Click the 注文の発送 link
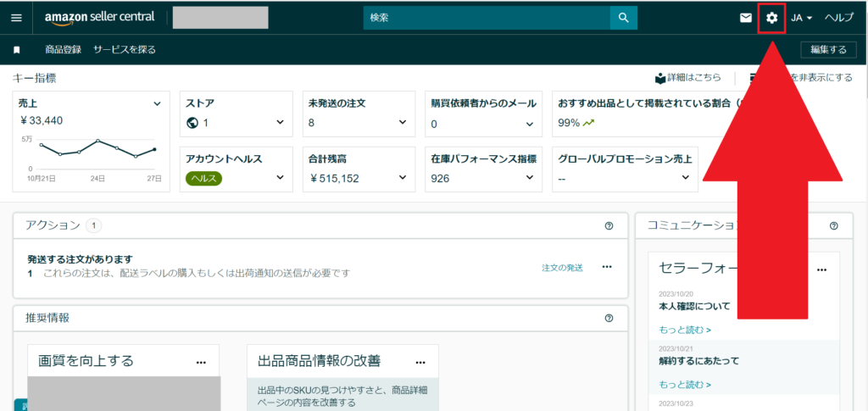This screenshot has height=411, width=868. point(562,268)
